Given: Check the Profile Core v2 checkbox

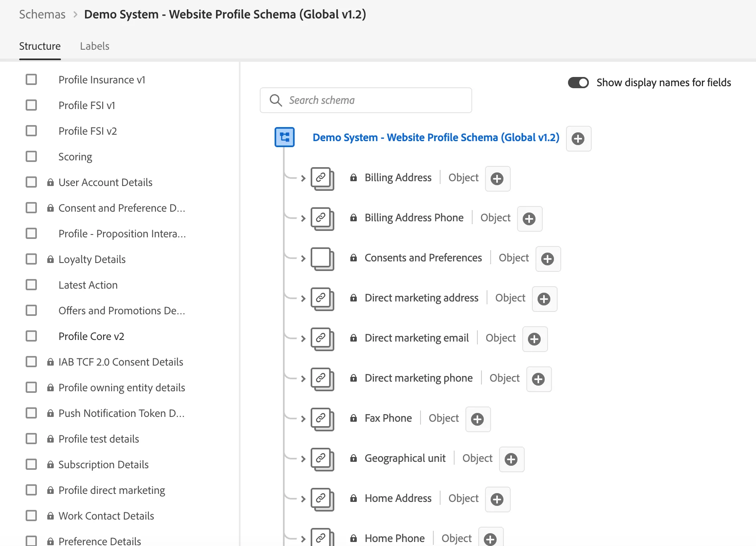Looking at the screenshot, I should pyautogui.click(x=31, y=336).
